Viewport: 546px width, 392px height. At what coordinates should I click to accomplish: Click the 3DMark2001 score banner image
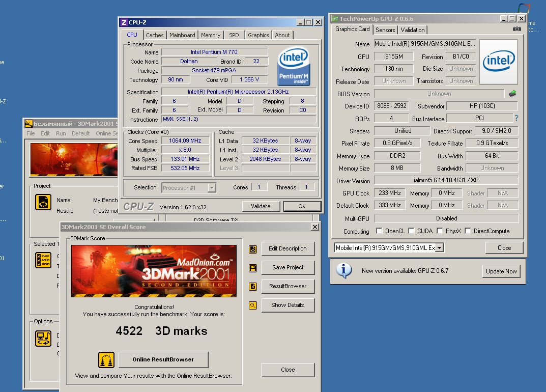coord(154,271)
